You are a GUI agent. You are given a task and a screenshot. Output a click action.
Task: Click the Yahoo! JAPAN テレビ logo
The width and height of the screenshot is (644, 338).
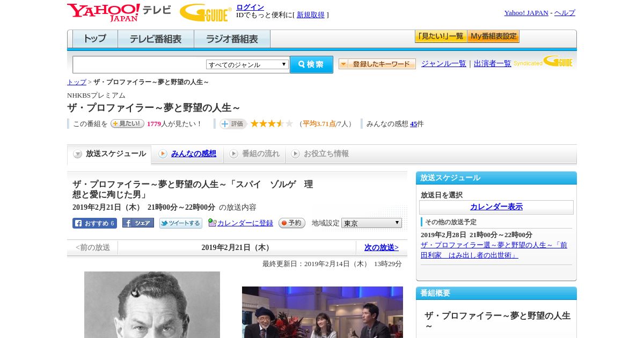(x=119, y=12)
